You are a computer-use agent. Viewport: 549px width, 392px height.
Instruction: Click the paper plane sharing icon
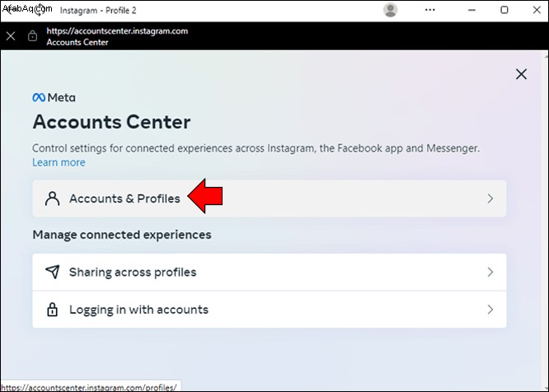(52, 272)
